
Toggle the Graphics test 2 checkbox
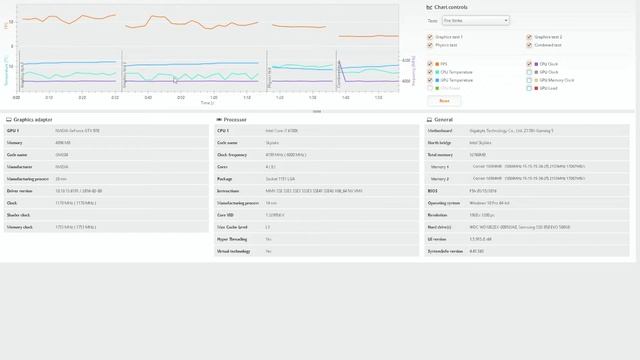point(529,37)
